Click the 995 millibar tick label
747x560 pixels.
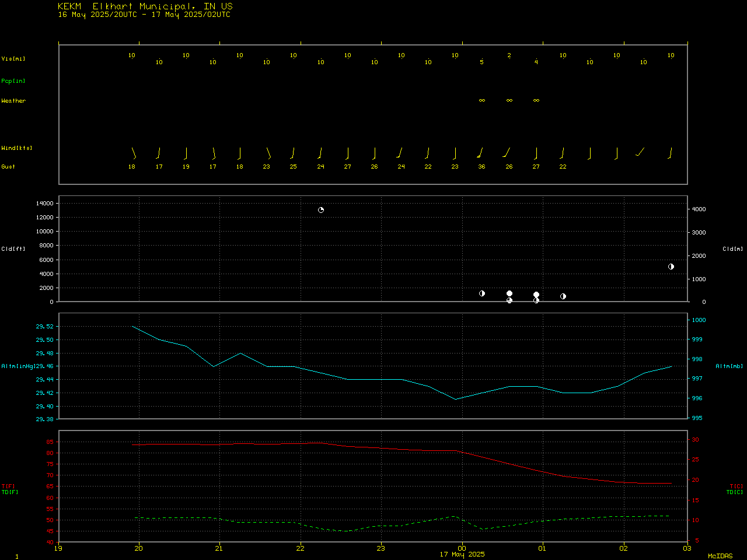pos(697,418)
